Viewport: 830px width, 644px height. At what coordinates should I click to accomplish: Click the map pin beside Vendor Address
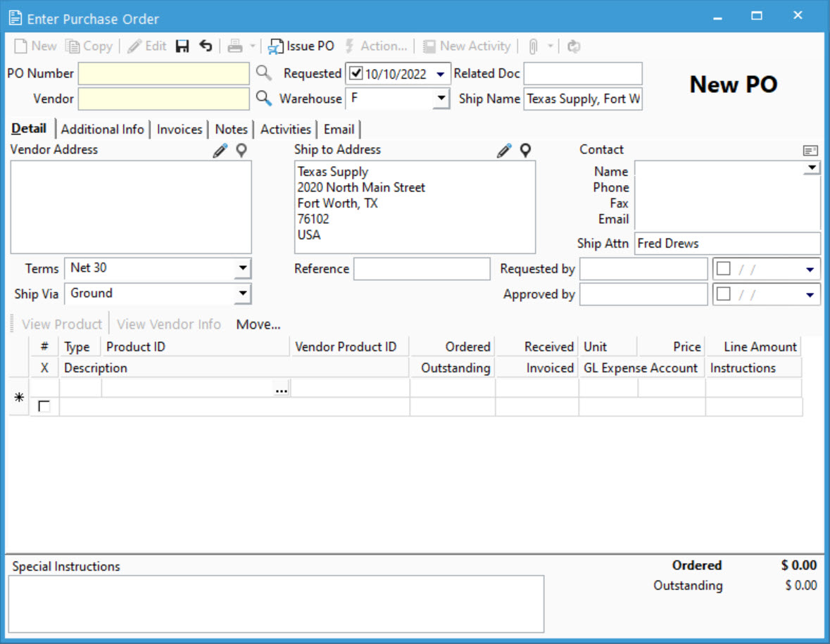[241, 151]
